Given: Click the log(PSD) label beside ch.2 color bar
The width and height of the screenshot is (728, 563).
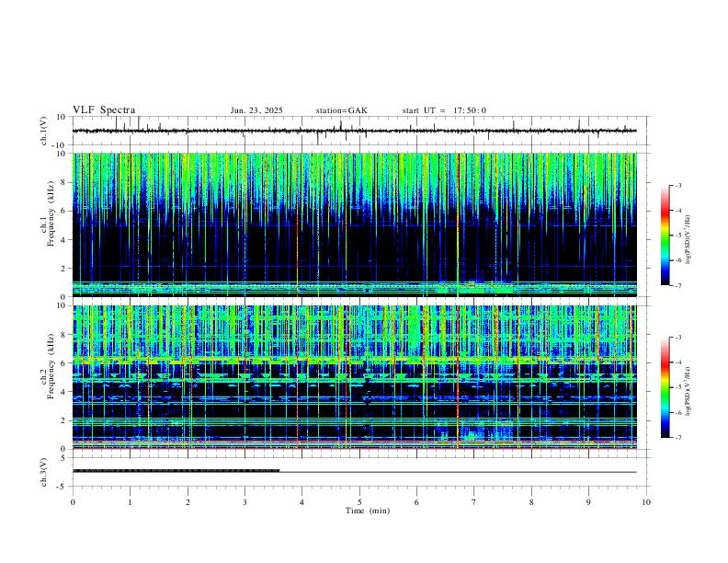Looking at the screenshot, I should point(688,391).
